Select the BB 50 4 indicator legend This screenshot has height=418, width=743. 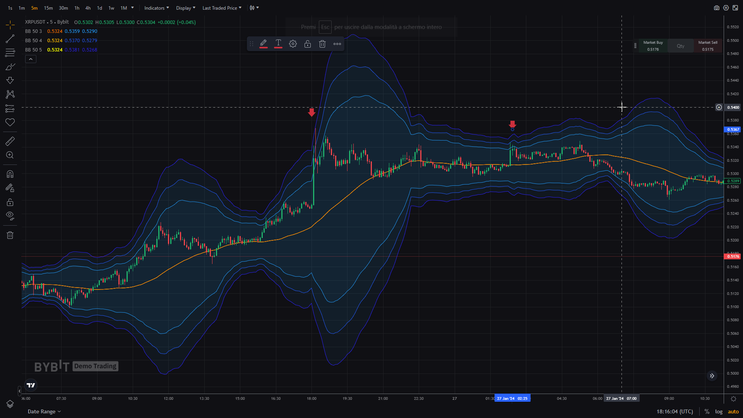tap(33, 41)
